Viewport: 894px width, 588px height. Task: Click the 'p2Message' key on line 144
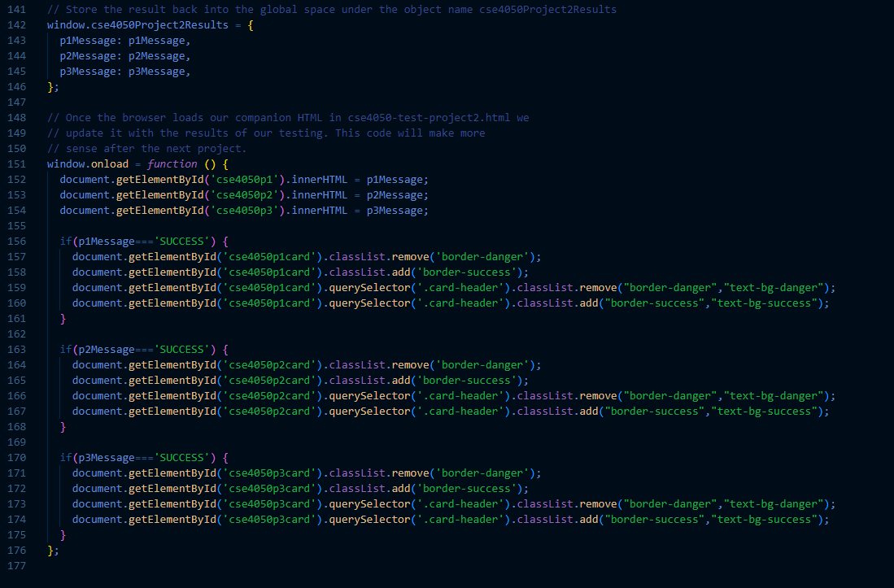[x=88, y=56]
